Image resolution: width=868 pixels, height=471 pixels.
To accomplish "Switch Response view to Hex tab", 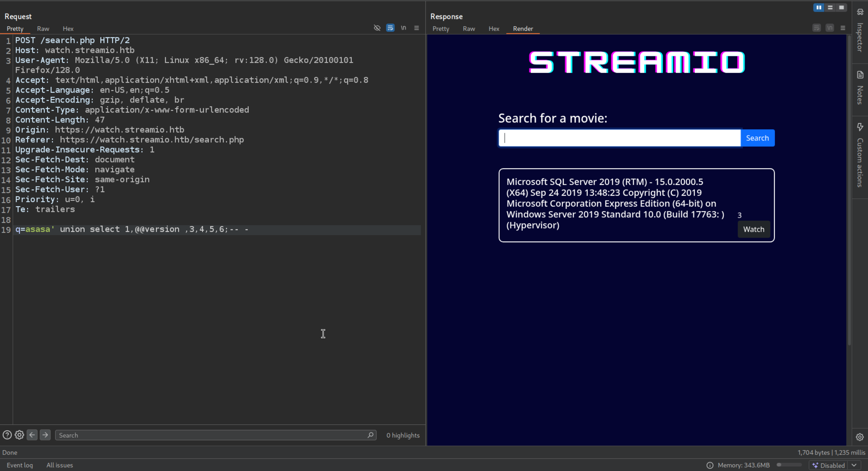I will (x=494, y=29).
